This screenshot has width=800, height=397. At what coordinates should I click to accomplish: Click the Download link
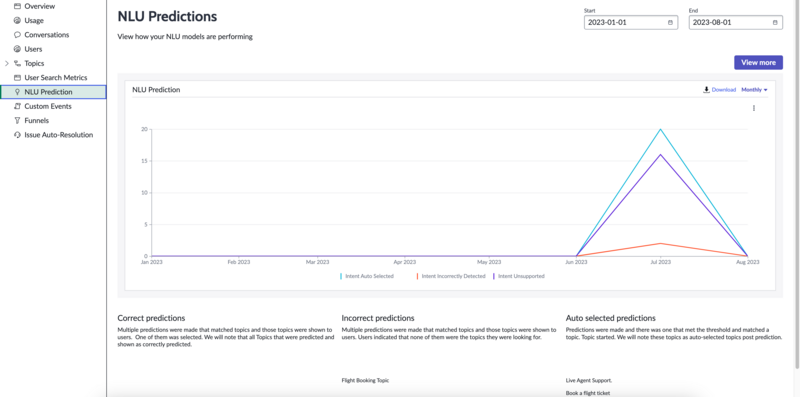pyautogui.click(x=723, y=90)
